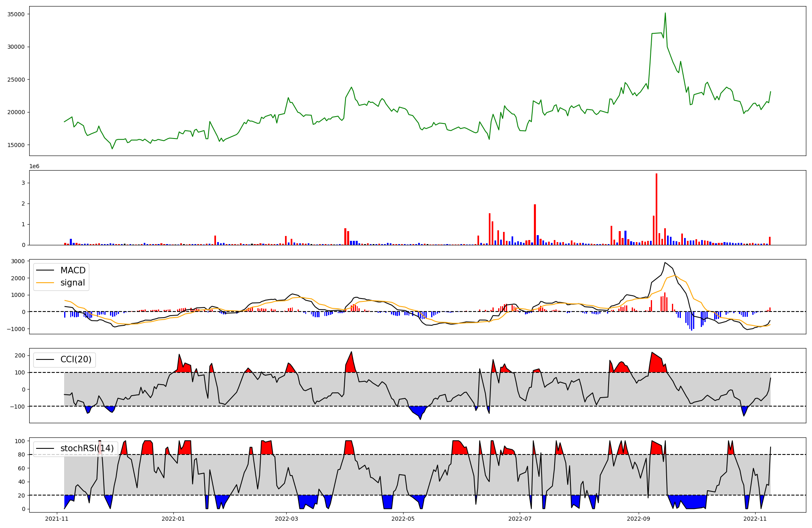The width and height of the screenshot is (812, 528).
Task: Click the orange signal line legend swatch
Action: (x=45, y=283)
